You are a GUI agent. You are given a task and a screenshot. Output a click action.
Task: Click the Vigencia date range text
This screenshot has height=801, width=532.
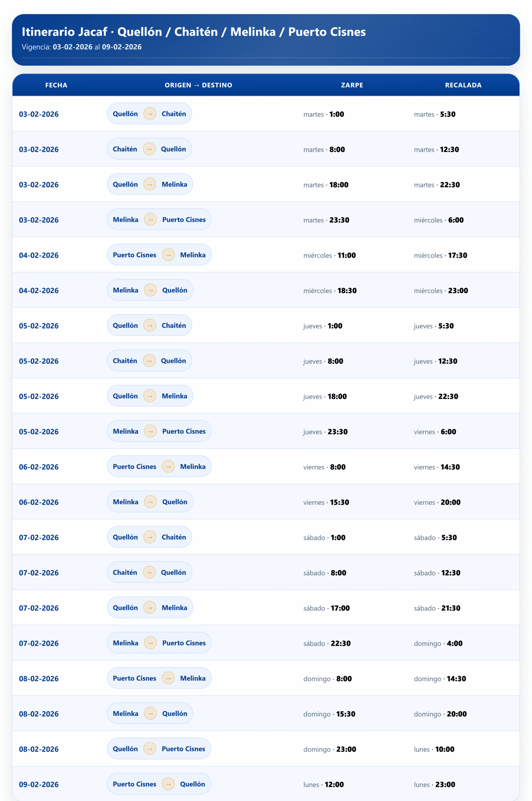(x=82, y=47)
